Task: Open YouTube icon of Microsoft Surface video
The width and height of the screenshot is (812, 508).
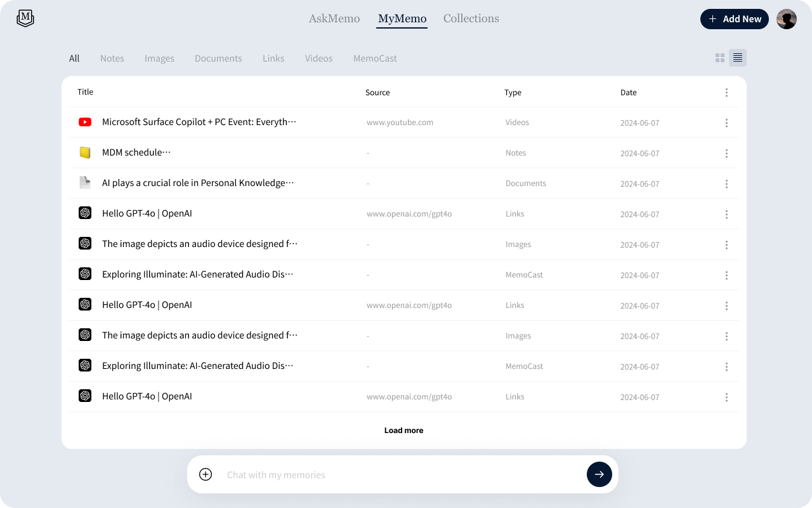Action: click(x=85, y=122)
